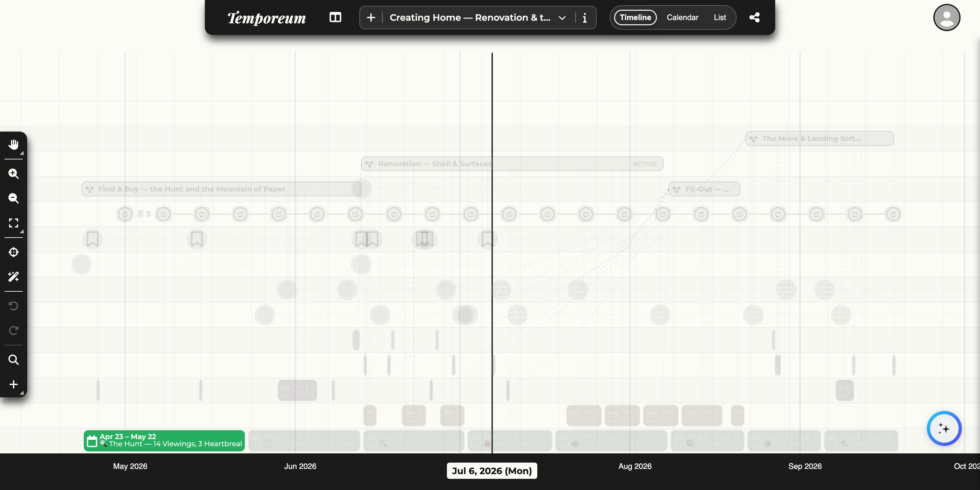
Task: Switch to List view
Action: coord(720,17)
